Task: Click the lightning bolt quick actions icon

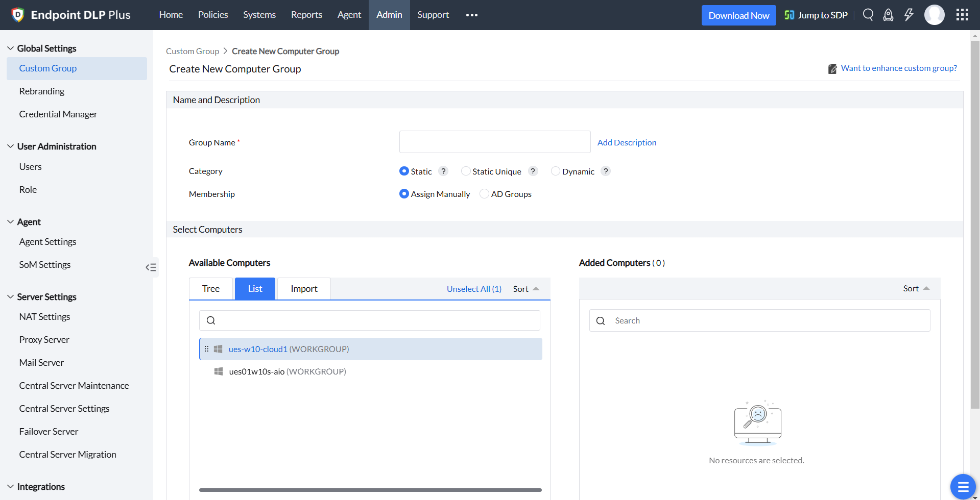Action: 909,15
